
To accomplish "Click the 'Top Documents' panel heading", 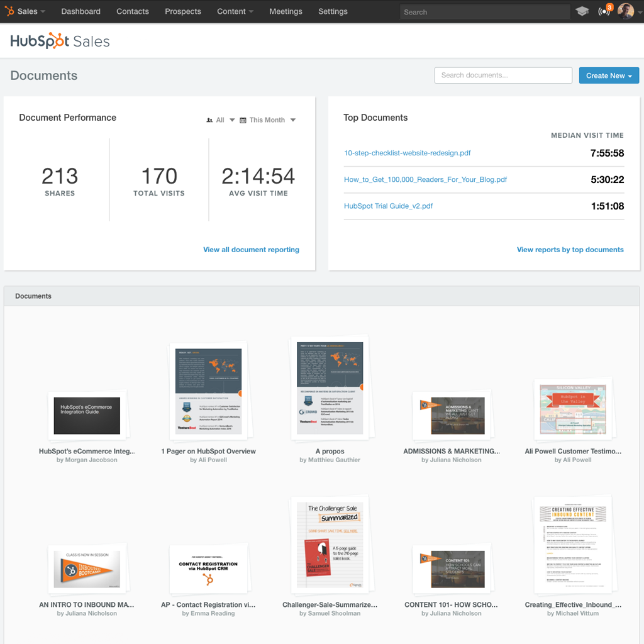I will (375, 118).
